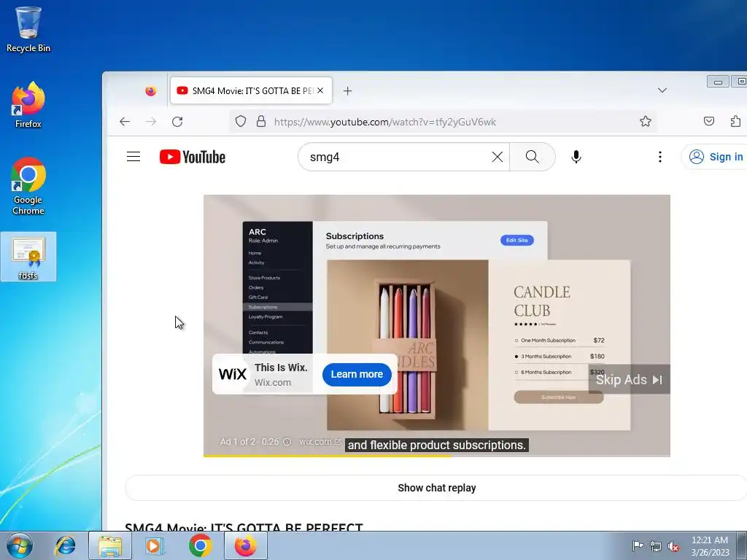Image resolution: width=747 pixels, height=560 pixels.
Task: Go to YouTube home via logo
Action: [x=193, y=157]
